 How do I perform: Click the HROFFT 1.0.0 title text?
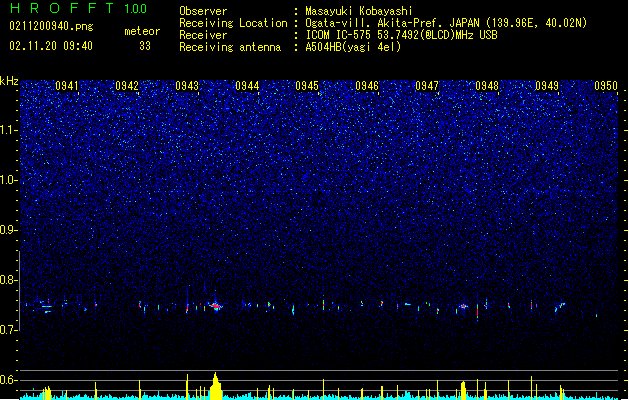[x=79, y=8]
